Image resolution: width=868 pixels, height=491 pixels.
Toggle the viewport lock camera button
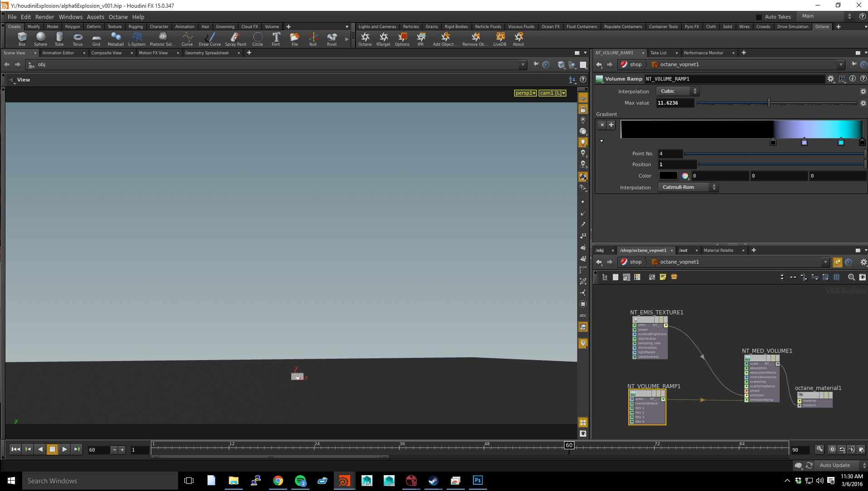(583, 109)
